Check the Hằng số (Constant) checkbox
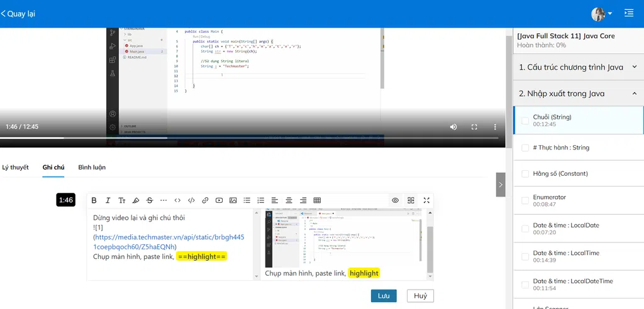 click(525, 174)
